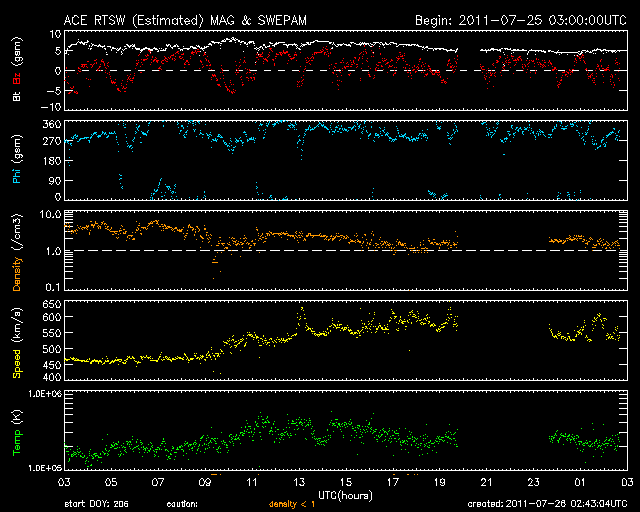Click the plot title "ACE RTSW (Estimated) MAG & SWEPAM"
Image resolution: width=640 pixels, height=512 pixels.
coord(185,20)
